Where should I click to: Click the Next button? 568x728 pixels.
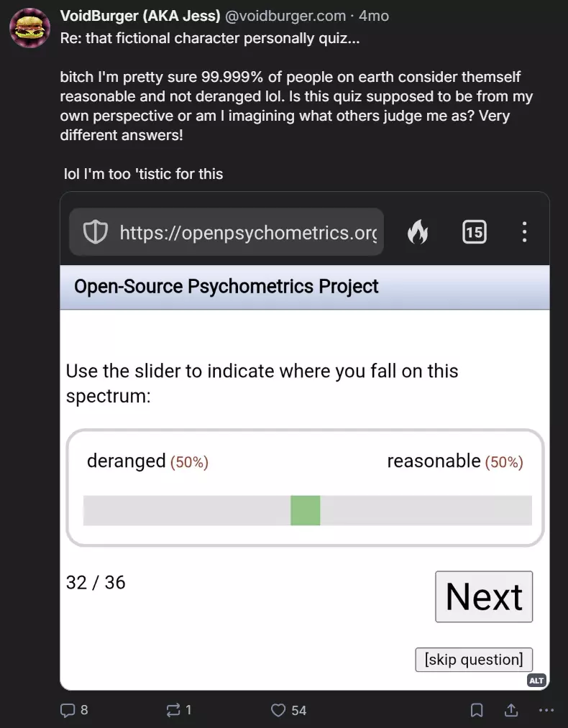pyautogui.click(x=484, y=596)
